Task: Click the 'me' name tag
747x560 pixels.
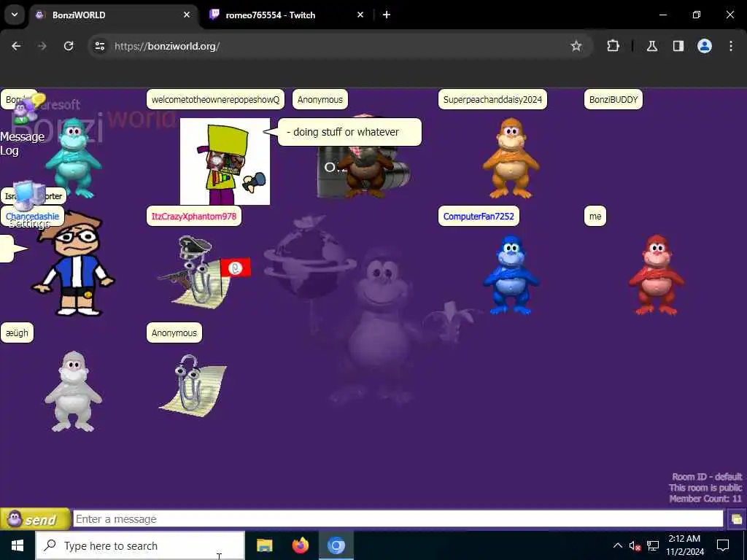Action: point(595,216)
